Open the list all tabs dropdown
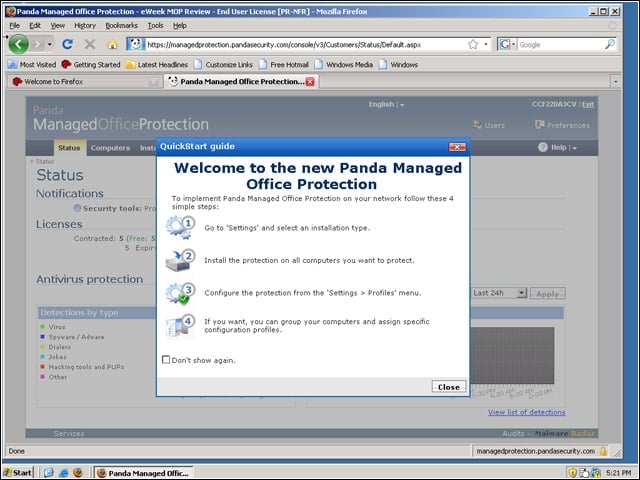 pos(616,82)
